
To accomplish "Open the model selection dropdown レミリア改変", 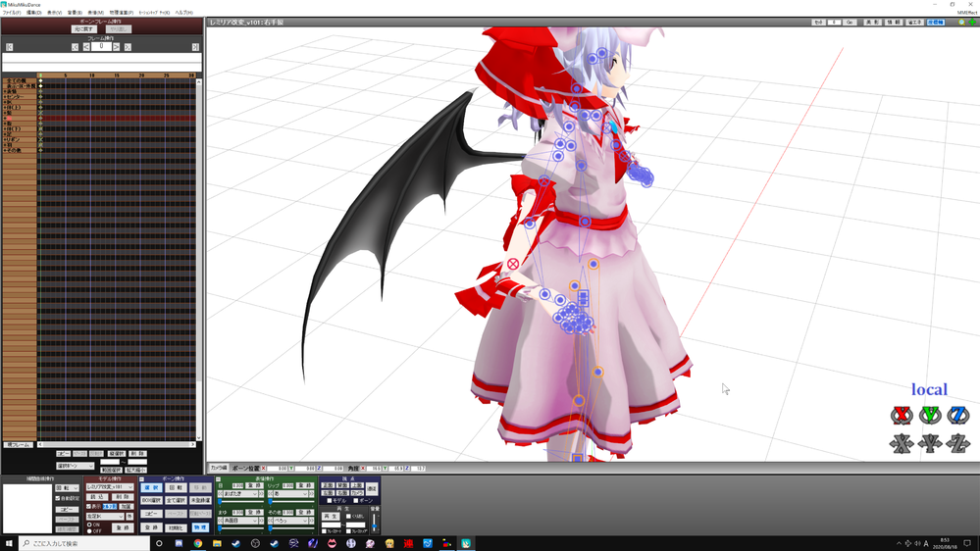I will click(109, 486).
